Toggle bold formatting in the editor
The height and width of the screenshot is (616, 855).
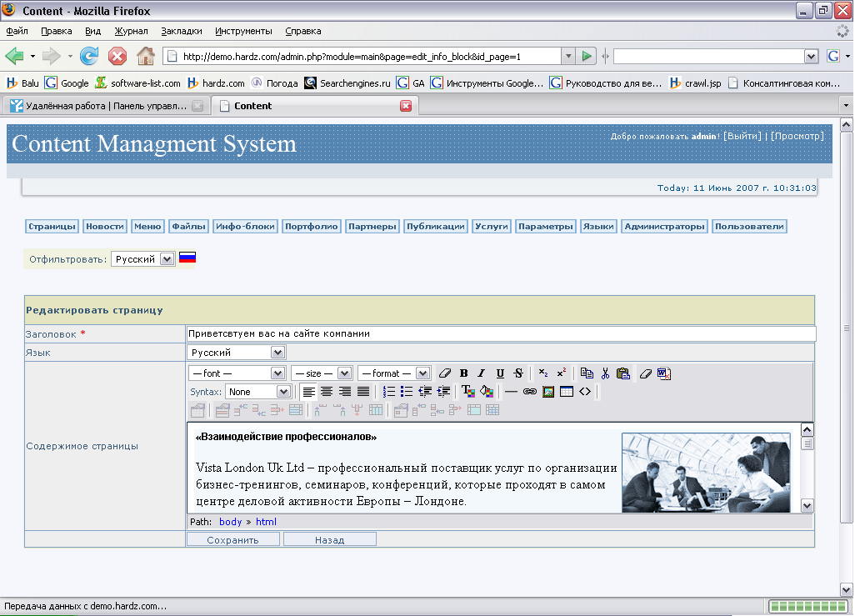(464, 373)
